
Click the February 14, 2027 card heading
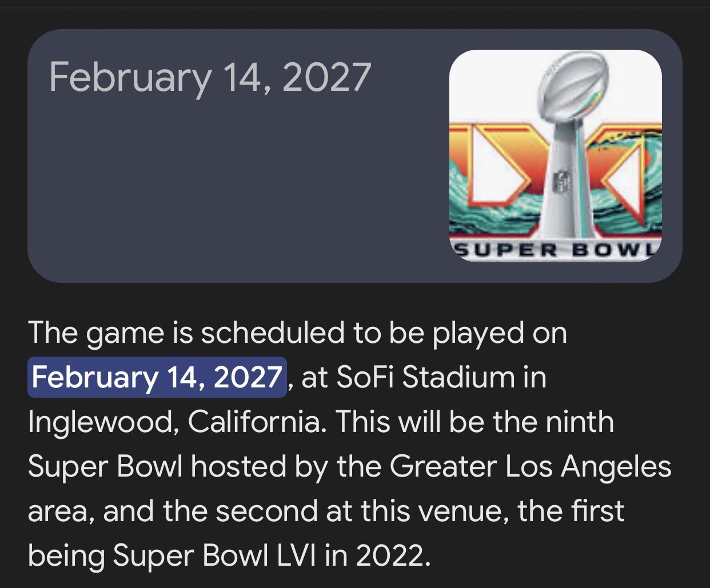click(210, 77)
